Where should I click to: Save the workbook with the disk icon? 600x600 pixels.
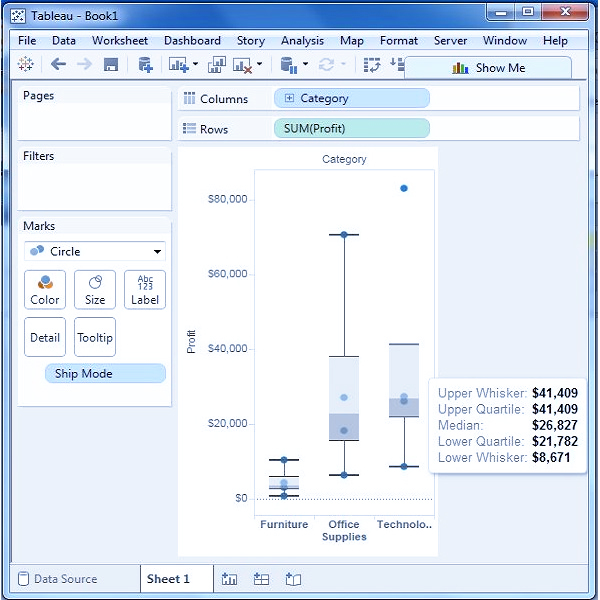111,64
